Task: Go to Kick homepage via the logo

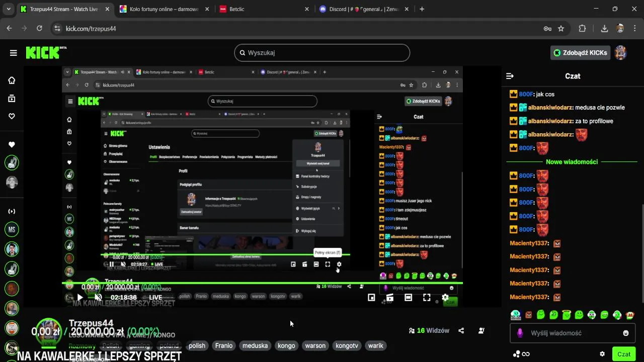Action: [x=45, y=53]
